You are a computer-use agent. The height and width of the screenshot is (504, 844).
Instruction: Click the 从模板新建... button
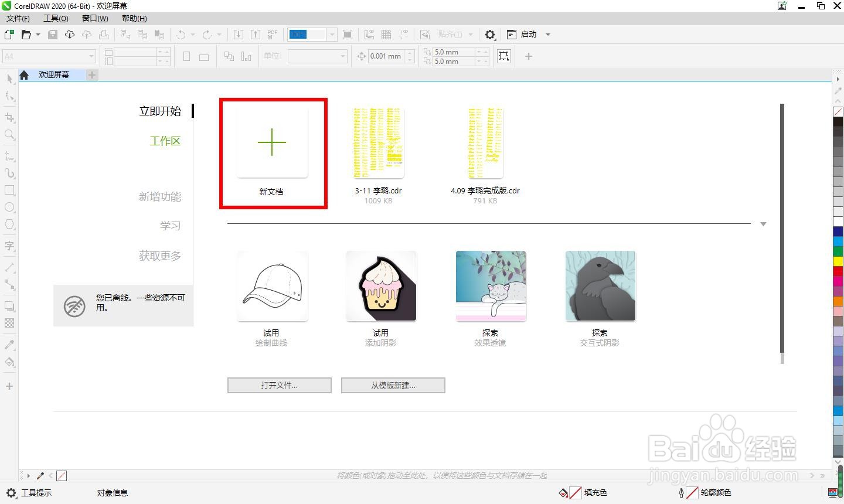point(393,386)
